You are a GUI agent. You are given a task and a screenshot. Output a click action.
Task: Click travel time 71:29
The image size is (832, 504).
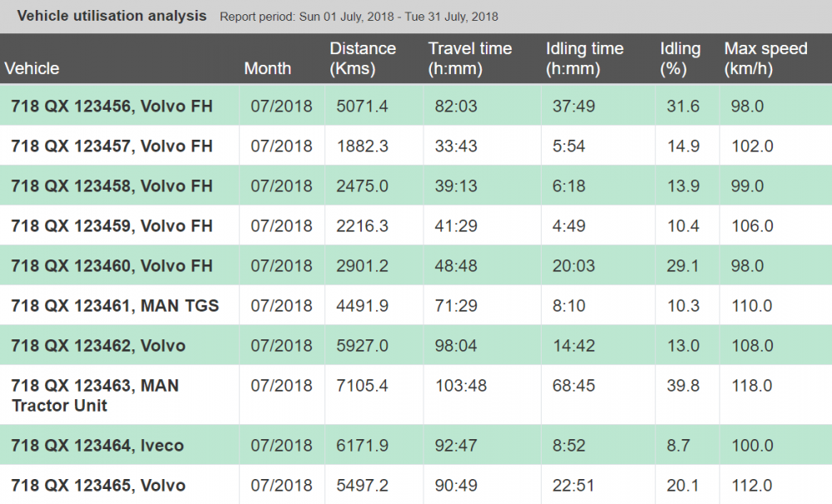456,305
